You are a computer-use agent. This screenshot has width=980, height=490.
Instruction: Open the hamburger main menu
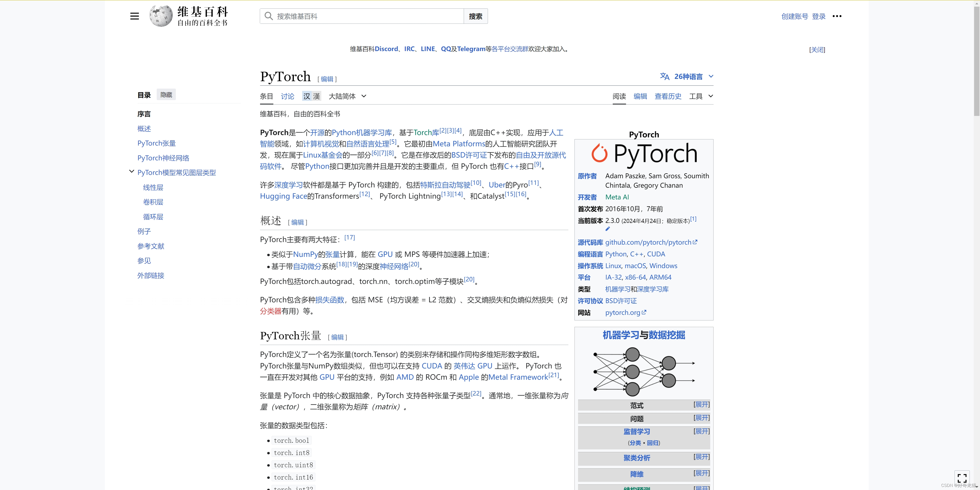coord(134,16)
